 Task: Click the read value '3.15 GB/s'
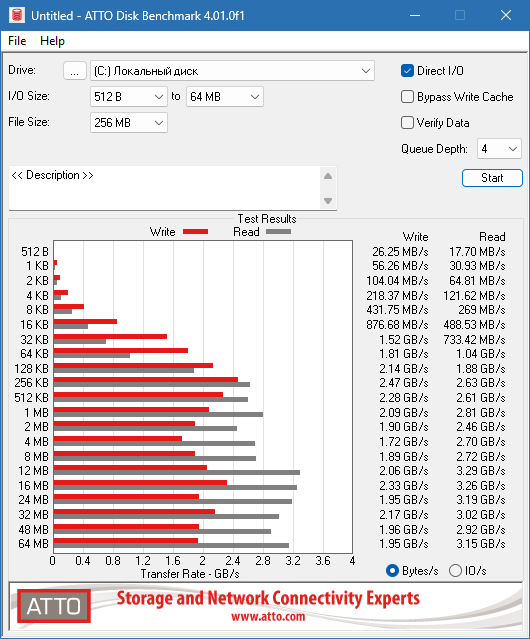coord(481,544)
